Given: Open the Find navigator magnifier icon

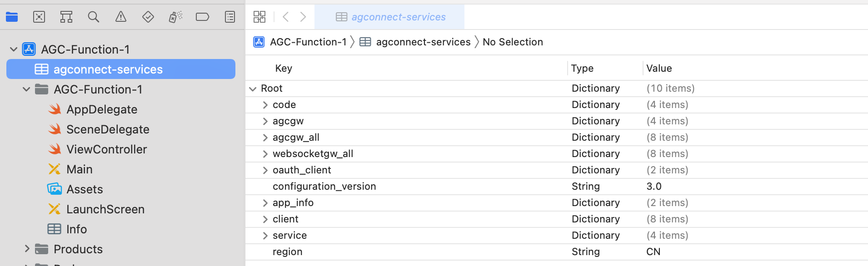Looking at the screenshot, I should [93, 17].
